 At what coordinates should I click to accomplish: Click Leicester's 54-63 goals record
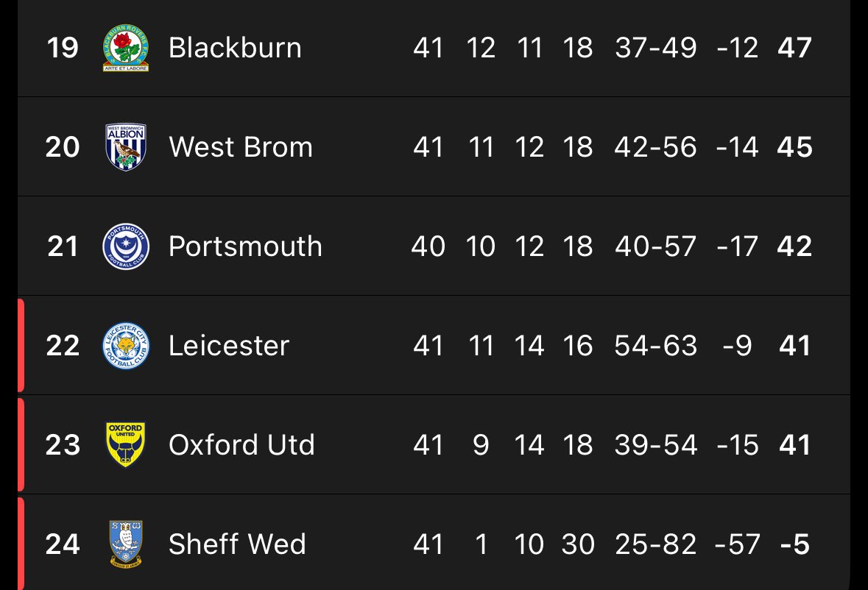pos(655,346)
